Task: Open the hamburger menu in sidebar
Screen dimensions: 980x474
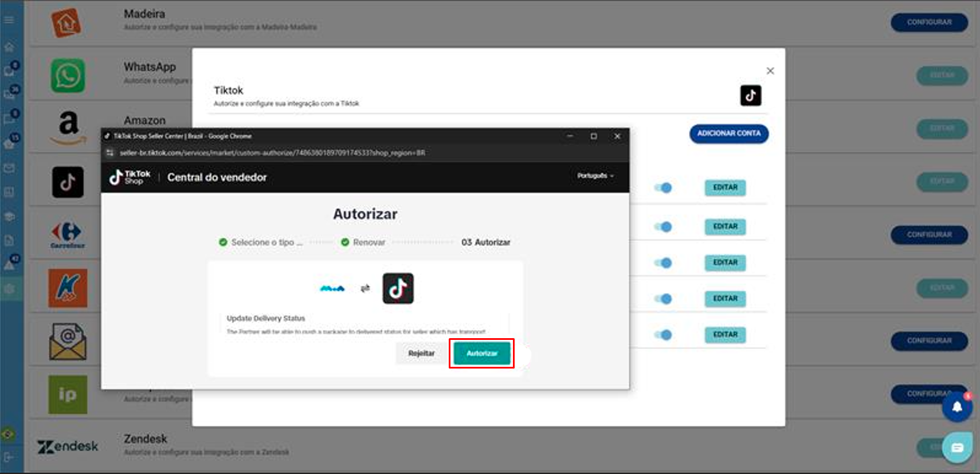Action: [9, 20]
